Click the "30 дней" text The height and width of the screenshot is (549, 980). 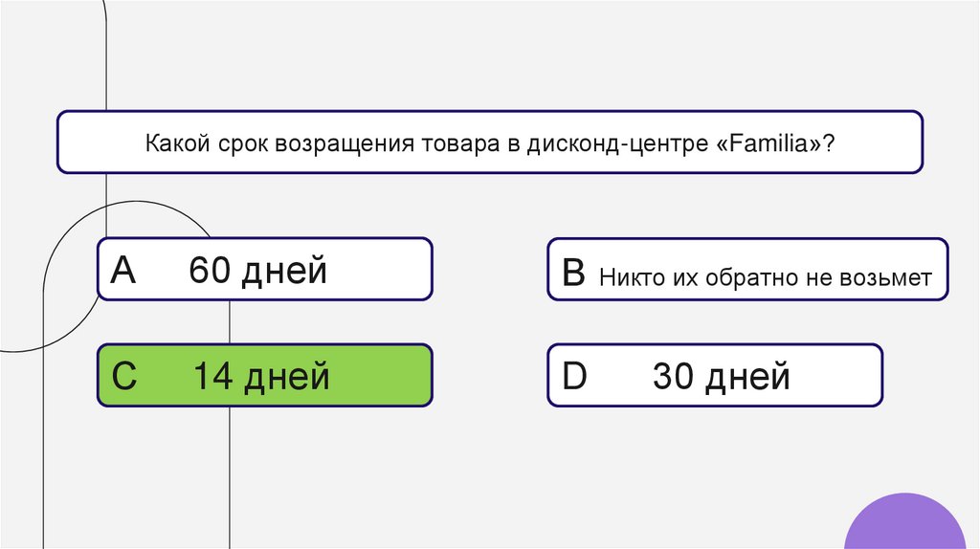click(721, 377)
